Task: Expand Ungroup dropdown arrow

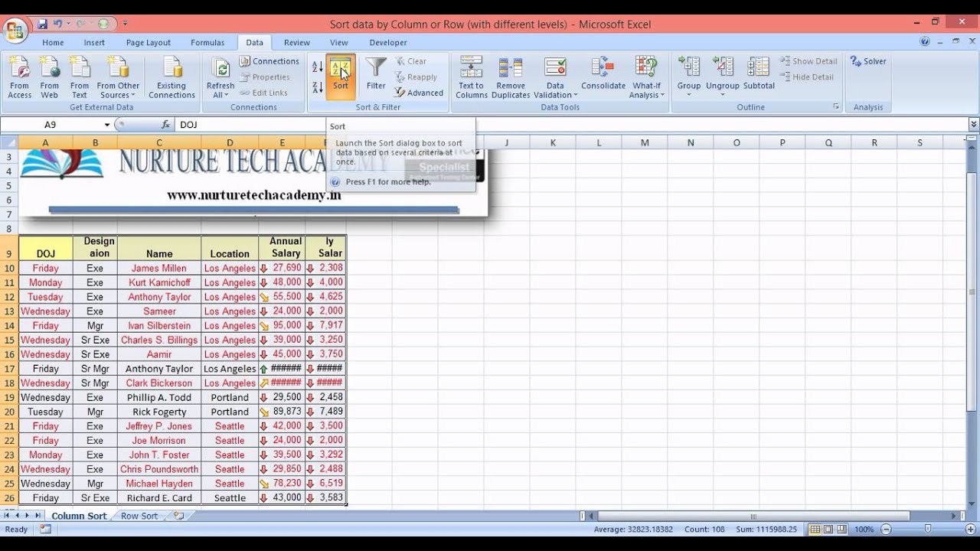Action: pos(722,95)
